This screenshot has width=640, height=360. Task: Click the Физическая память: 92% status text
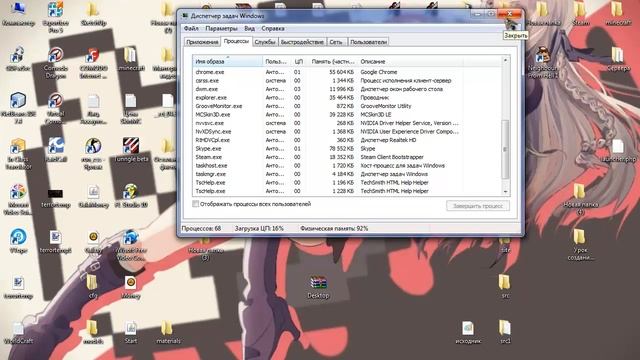[x=334, y=229]
